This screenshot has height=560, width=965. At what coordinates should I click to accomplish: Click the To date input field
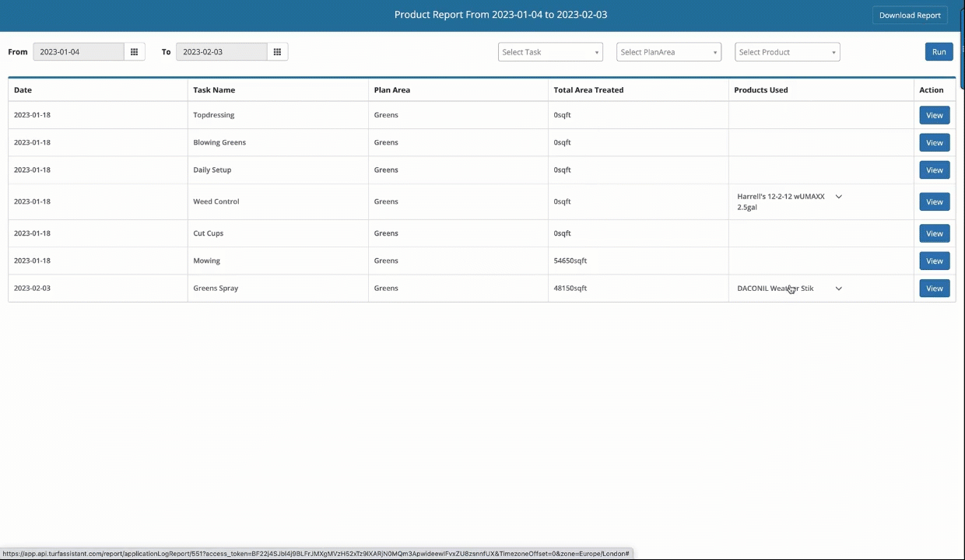221,51
